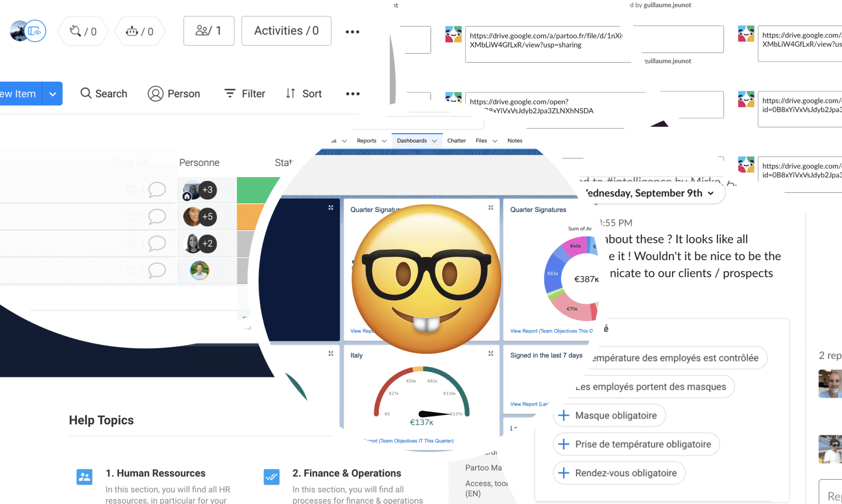Click the single person avatar in last row

200,270
